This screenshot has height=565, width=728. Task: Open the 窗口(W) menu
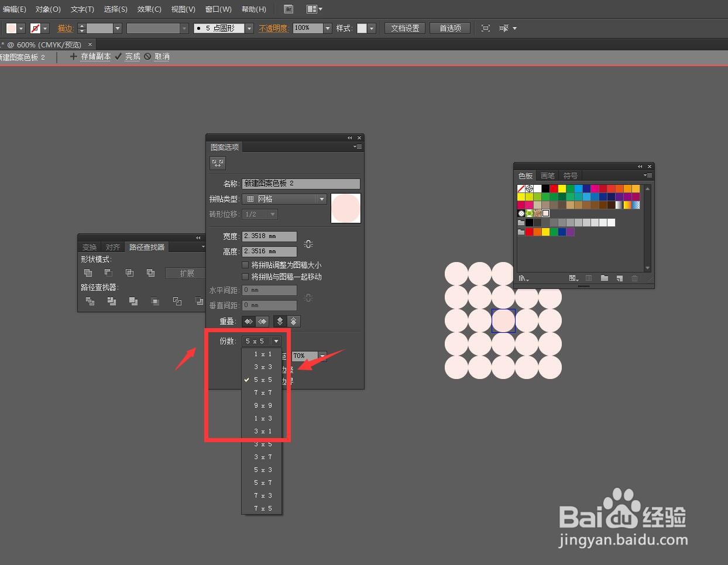point(218,9)
